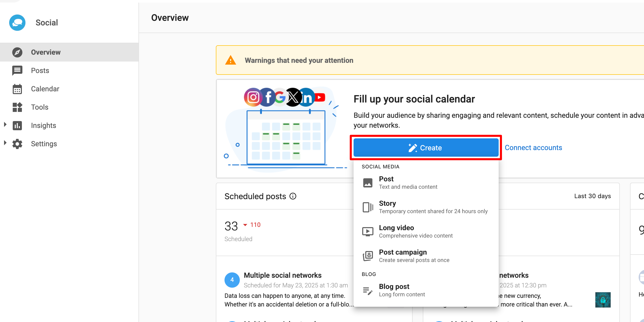The width and height of the screenshot is (644, 322).
Task: Select the Overview compass icon in sidebar
Action: coord(17,52)
